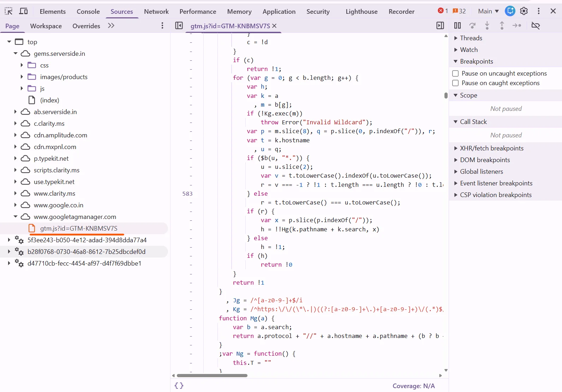
Task: Switch to the Workspace navigator tab
Action: tap(46, 26)
